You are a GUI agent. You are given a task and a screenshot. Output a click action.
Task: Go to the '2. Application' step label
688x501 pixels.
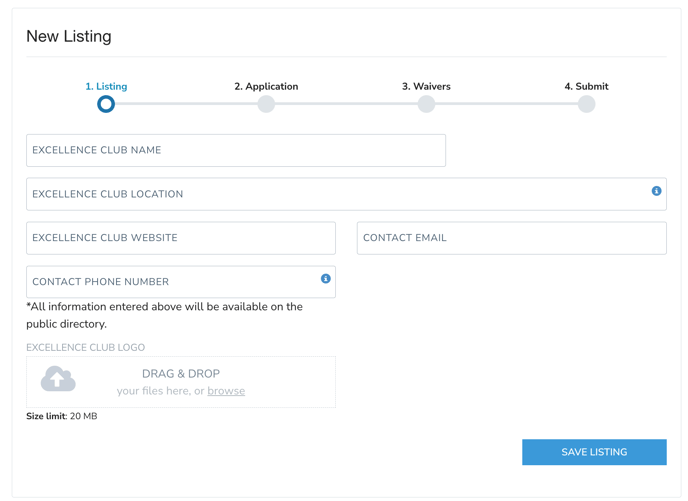click(266, 86)
